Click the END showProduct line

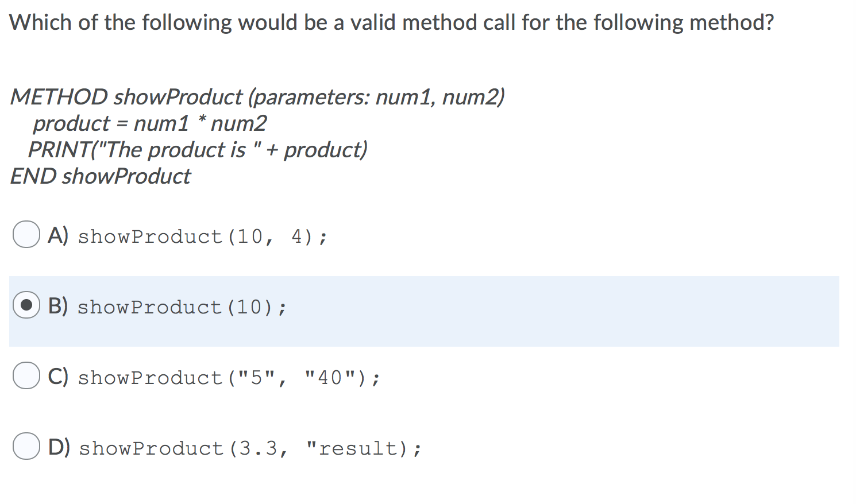pyautogui.click(x=99, y=176)
